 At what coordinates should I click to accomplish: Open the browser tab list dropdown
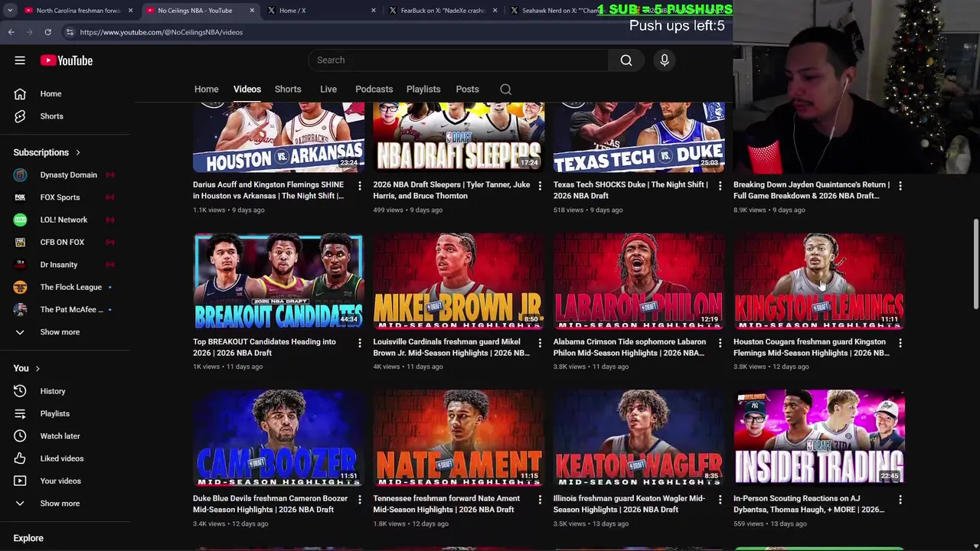(x=10, y=11)
